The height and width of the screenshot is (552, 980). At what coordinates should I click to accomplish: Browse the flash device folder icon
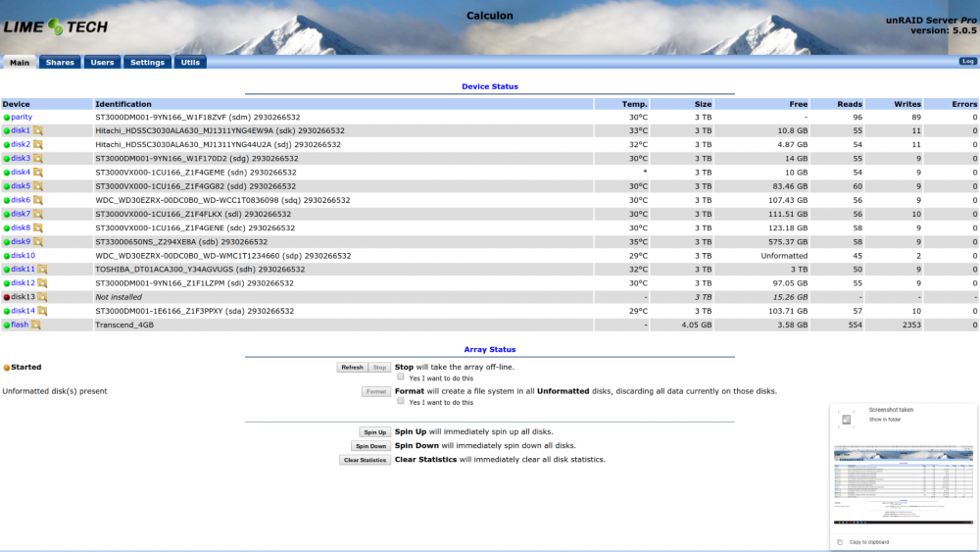pos(36,325)
